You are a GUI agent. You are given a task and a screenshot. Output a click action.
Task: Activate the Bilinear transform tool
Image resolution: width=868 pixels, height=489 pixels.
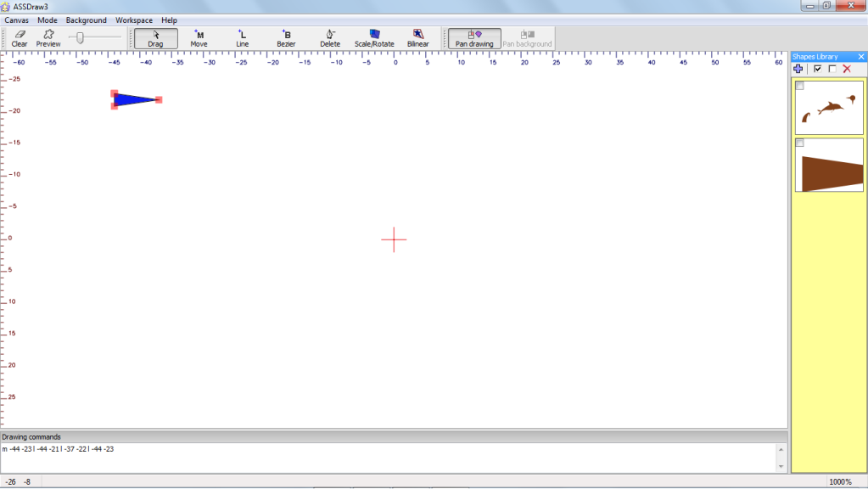click(418, 38)
